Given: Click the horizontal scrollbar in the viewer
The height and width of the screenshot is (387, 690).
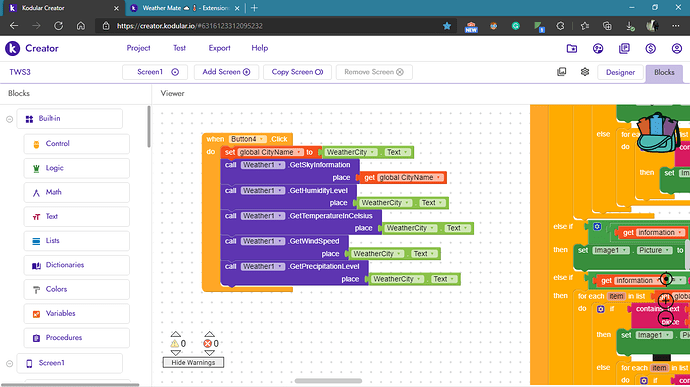Looking at the screenshot, I should [328, 381].
